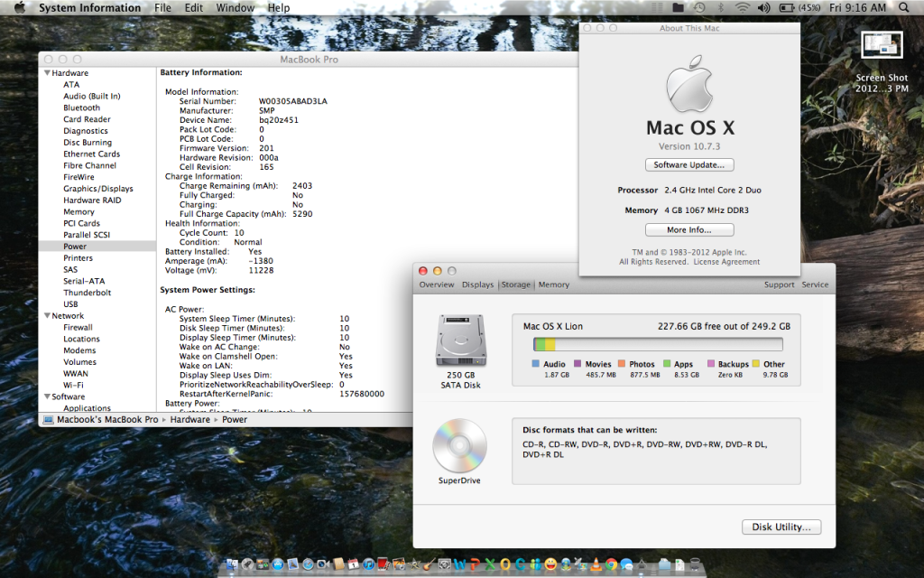
Task: Collapse the Hardware section triangle
Action: 47,72
